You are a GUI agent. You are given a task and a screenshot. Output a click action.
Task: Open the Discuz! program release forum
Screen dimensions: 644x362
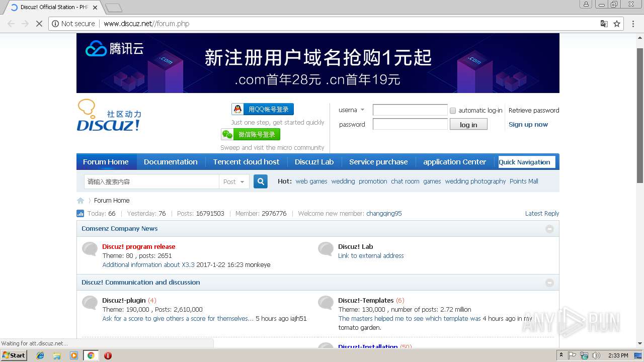click(x=139, y=247)
